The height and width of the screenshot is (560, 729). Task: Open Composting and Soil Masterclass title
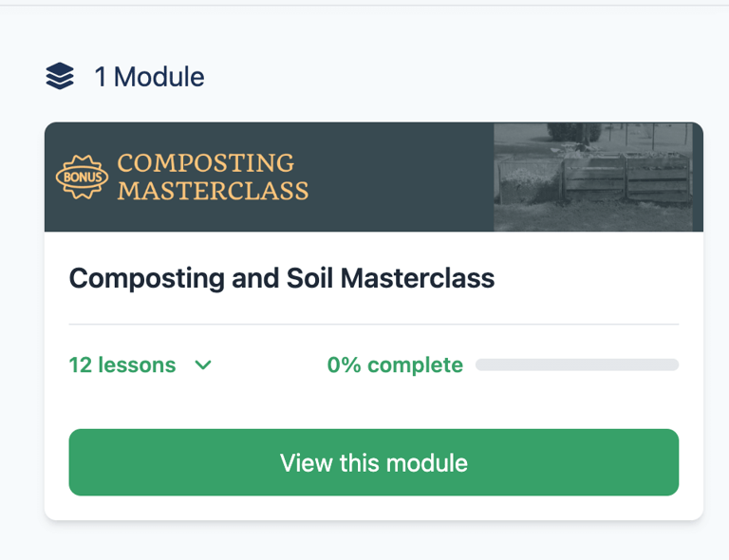282,278
